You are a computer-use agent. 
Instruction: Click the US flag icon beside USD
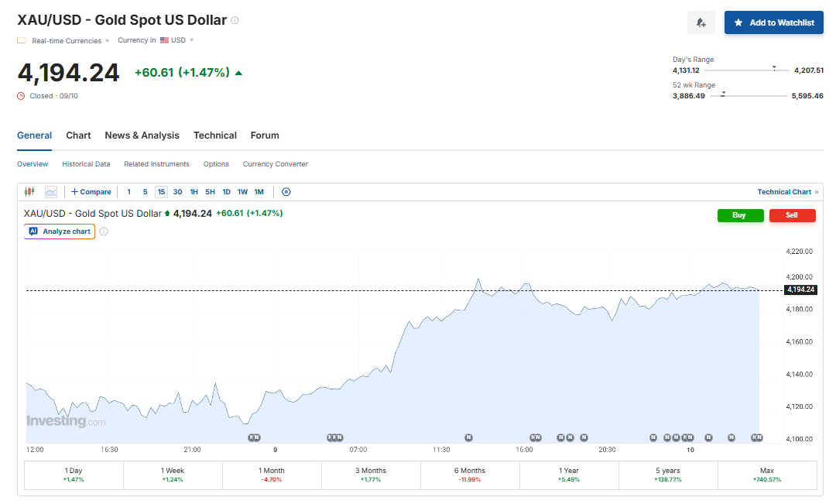point(164,40)
